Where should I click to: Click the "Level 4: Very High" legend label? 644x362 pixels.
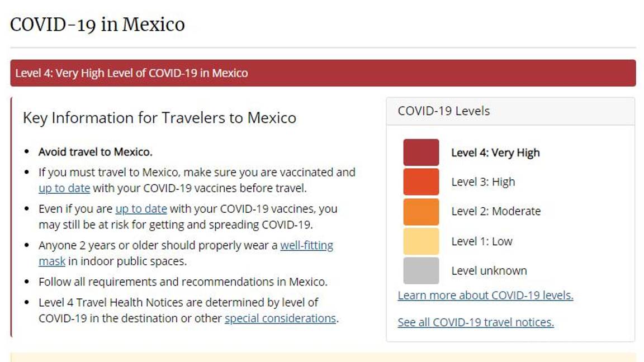tap(494, 152)
